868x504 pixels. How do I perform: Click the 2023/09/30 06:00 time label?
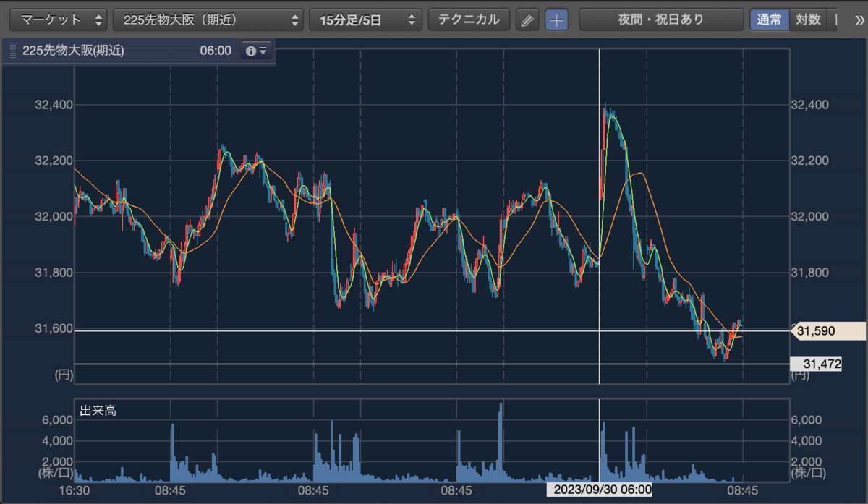[x=600, y=490]
